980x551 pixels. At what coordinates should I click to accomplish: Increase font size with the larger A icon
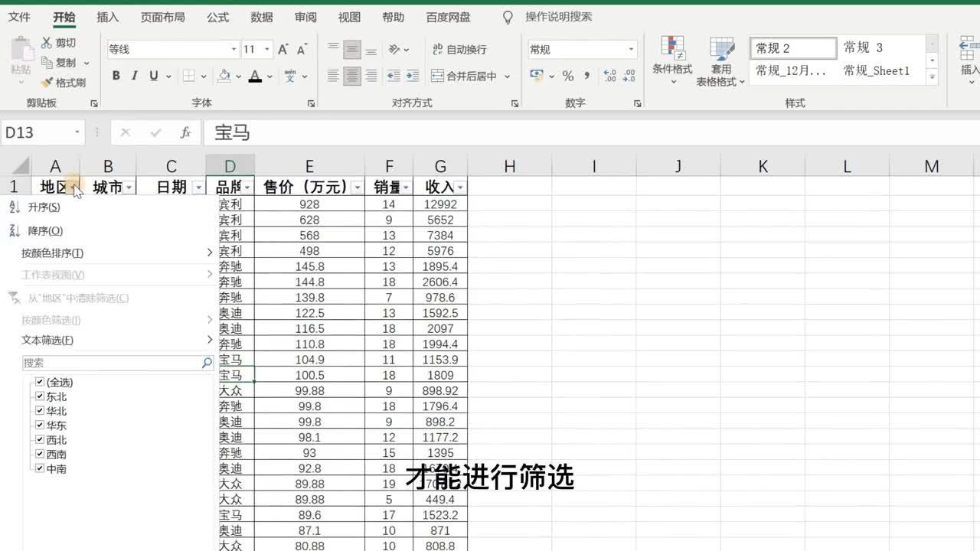pyautogui.click(x=283, y=50)
